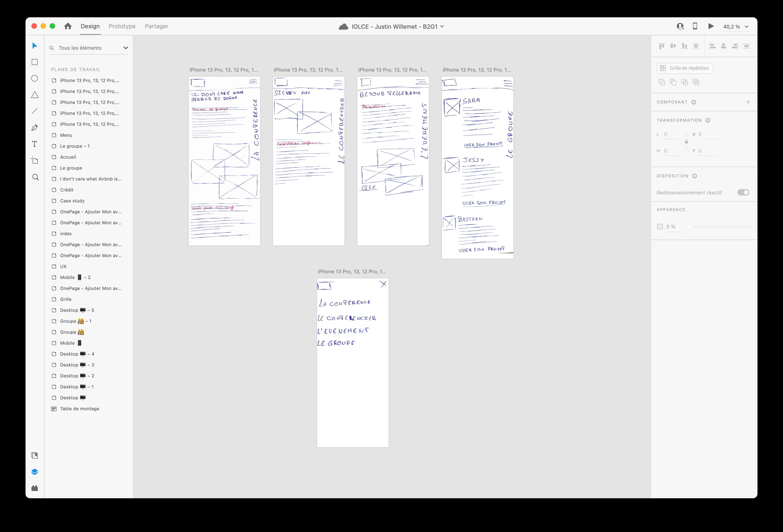Go to the Home screen icon
This screenshot has height=532, width=783.
[x=68, y=26]
